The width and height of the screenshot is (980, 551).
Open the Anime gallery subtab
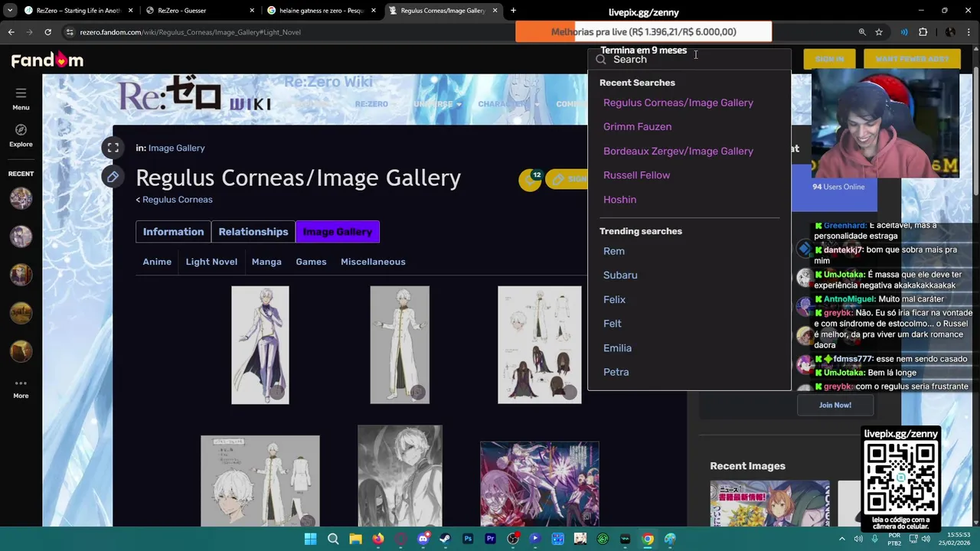[x=157, y=262]
